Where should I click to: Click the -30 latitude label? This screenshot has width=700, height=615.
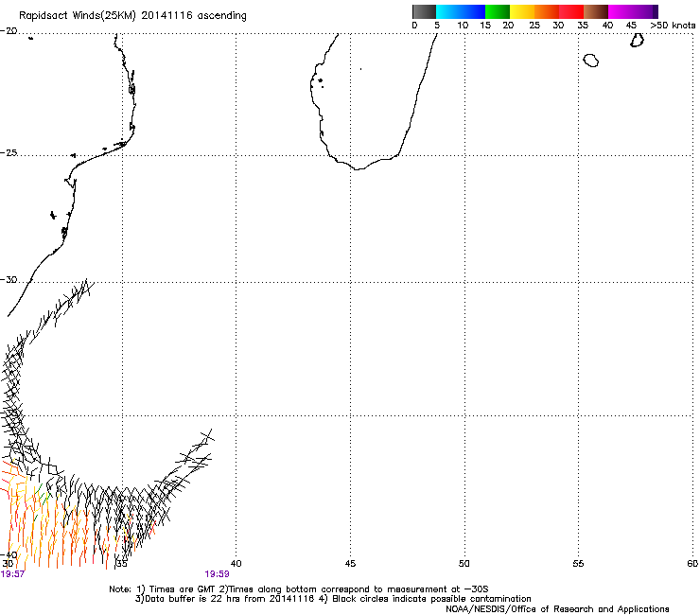[9, 280]
